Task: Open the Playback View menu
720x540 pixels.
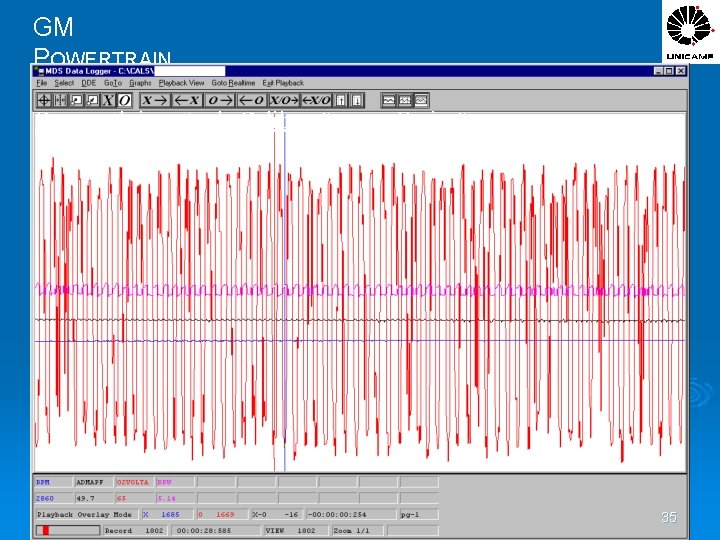Action: coord(181,83)
